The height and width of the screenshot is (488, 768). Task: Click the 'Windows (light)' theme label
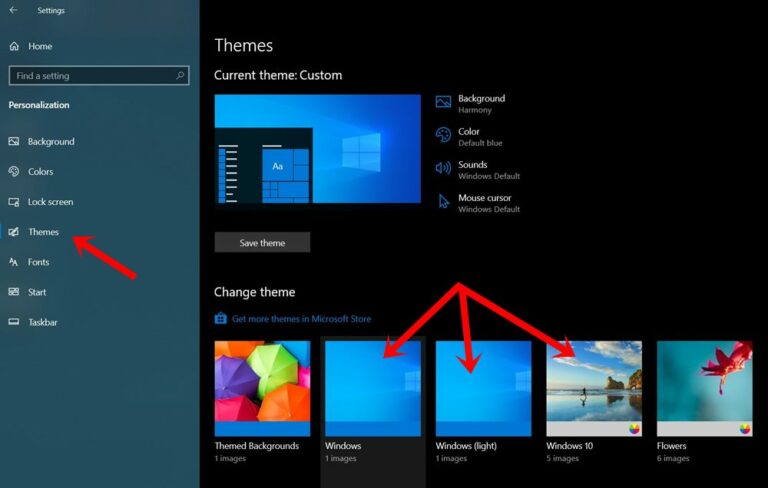(x=466, y=446)
